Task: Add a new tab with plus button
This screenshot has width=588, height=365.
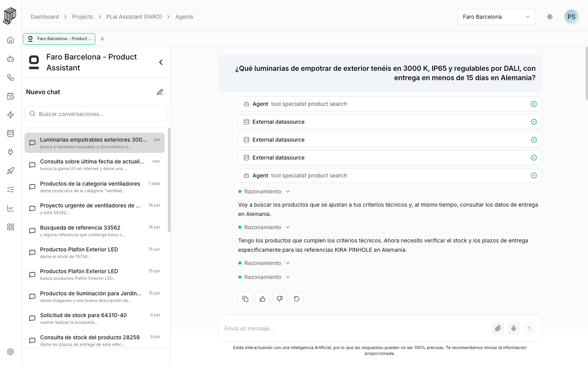Action: tap(102, 39)
